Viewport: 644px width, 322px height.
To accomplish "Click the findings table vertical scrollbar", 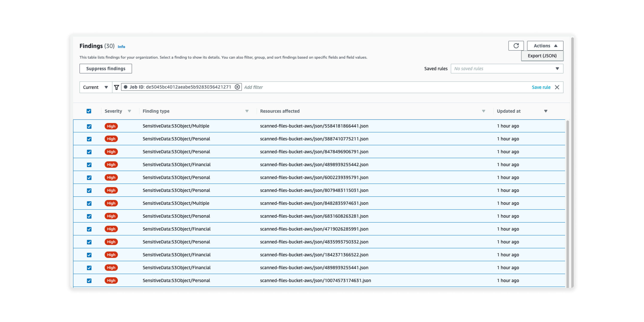I will click(568, 204).
